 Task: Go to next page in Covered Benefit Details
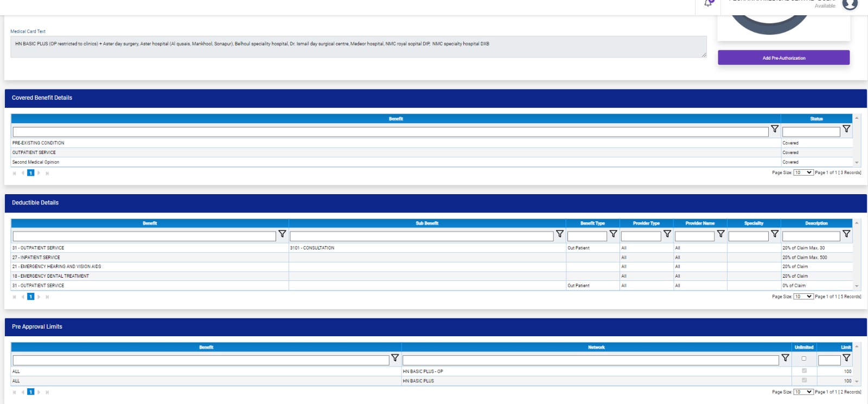39,173
